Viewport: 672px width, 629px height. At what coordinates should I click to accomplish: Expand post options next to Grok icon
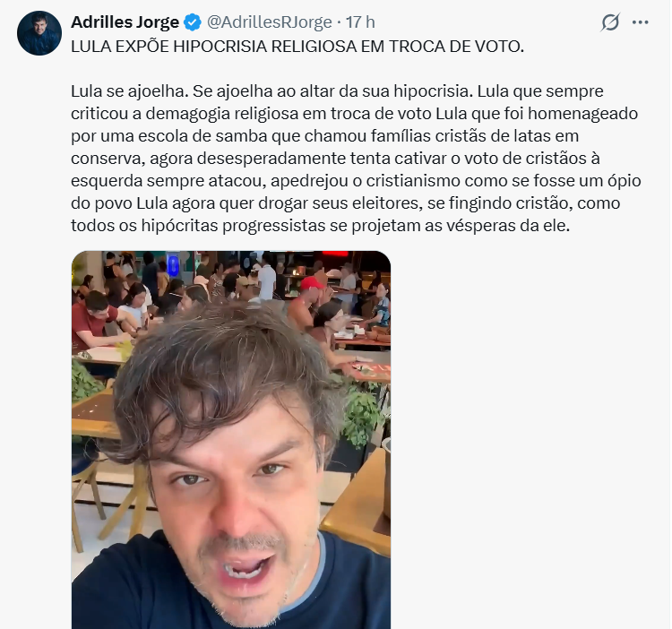tap(641, 22)
